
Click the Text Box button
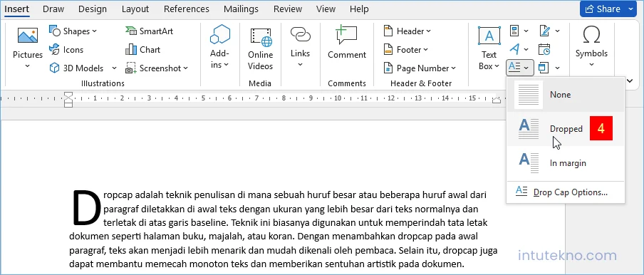(489, 48)
